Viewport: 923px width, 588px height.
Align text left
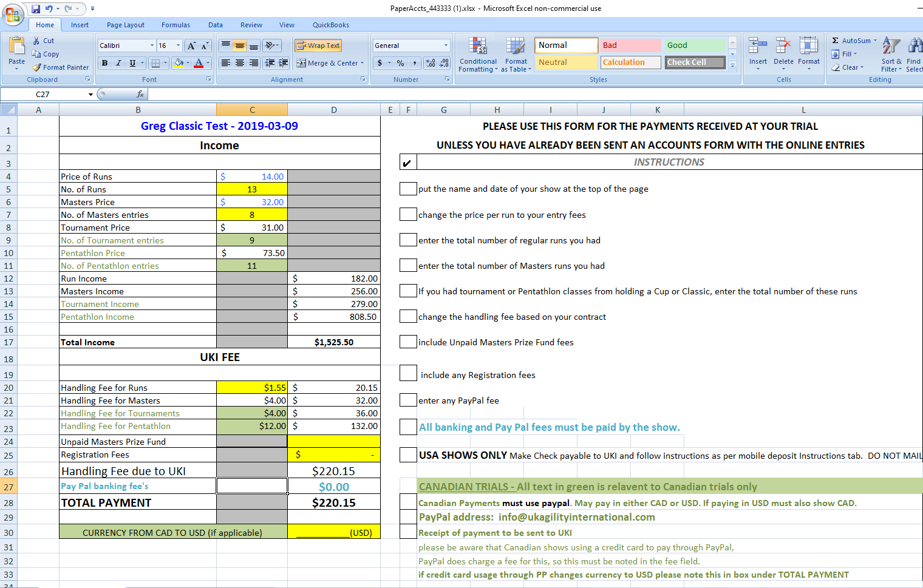226,63
